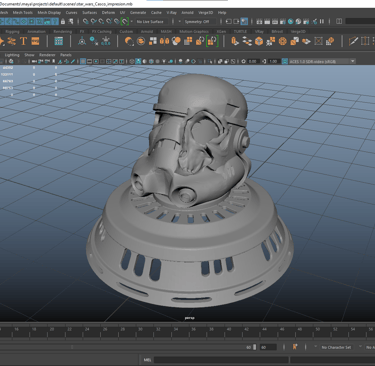This screenshot has width=375, height=366.
Task: Click the small arrow left of Symmetry: Off
Action: [180, 21]
